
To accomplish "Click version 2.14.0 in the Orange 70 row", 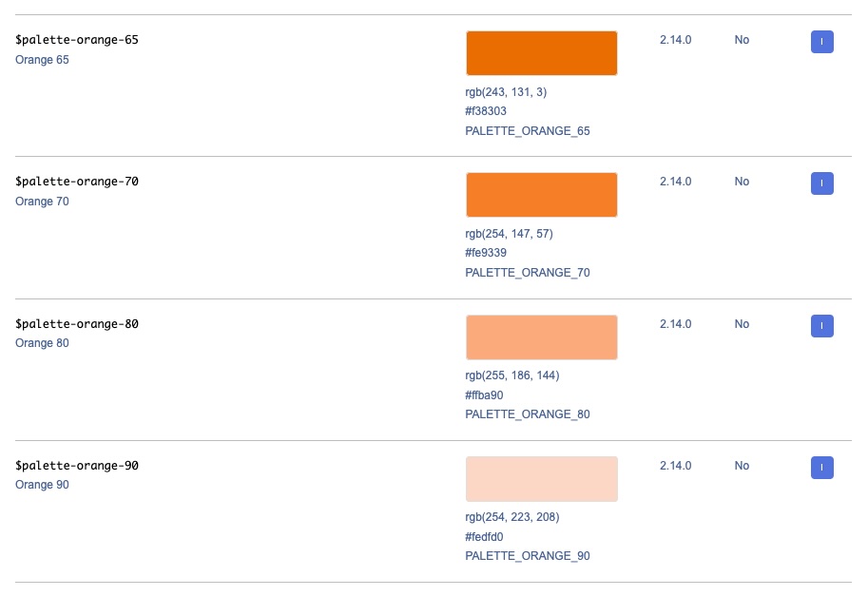I will click(675, 182).
